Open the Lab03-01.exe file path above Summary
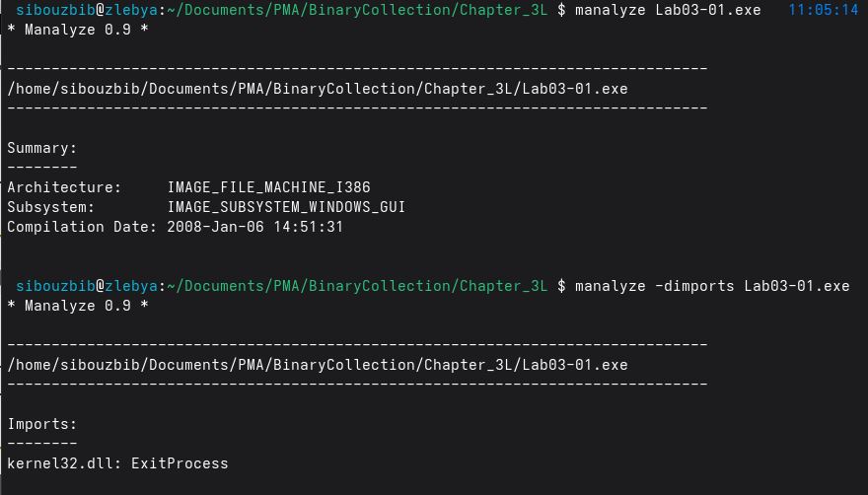868x495 pixels. [318, 89]
